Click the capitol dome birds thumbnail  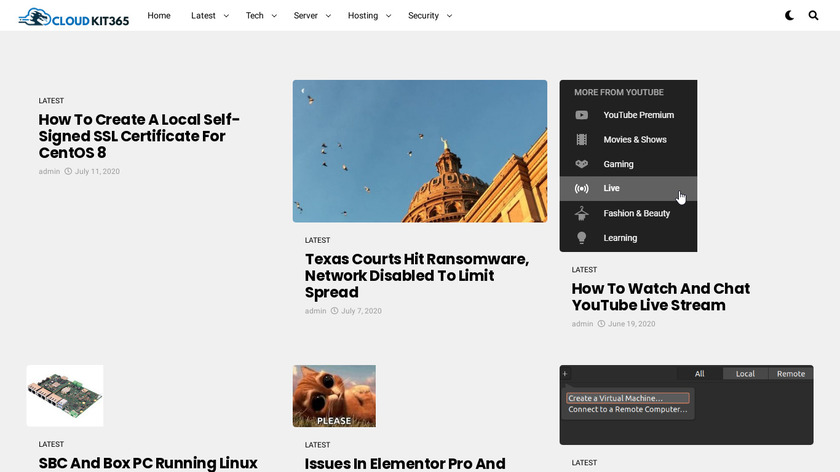(x=420, y=151)
